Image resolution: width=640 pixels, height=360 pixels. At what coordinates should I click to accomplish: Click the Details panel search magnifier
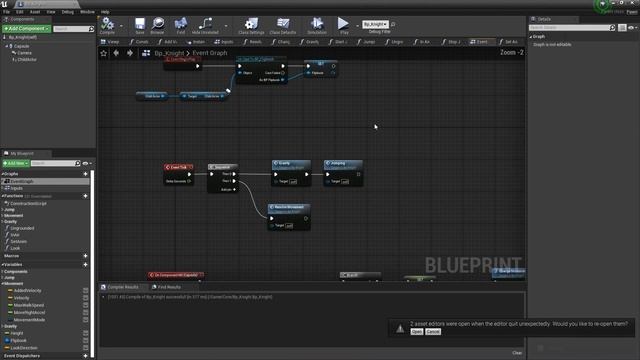(612, 28)
